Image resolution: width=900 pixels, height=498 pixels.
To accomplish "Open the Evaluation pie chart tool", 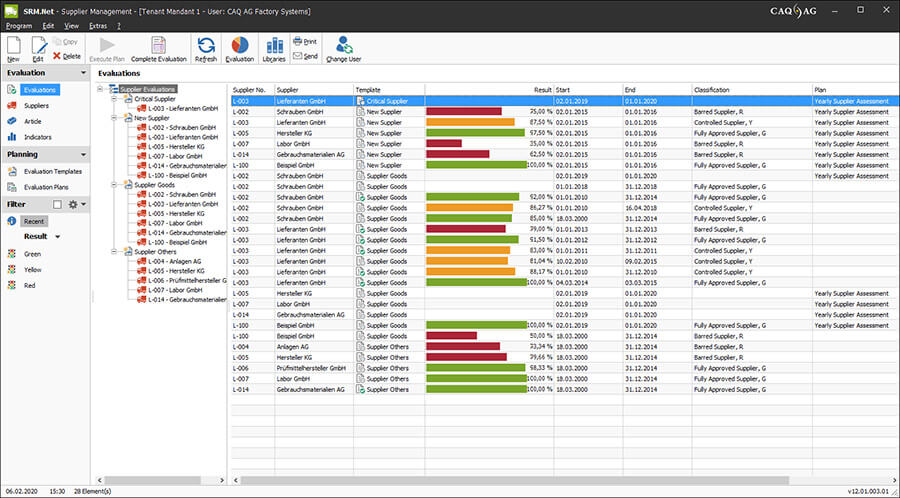I will [x=240, y=47].
